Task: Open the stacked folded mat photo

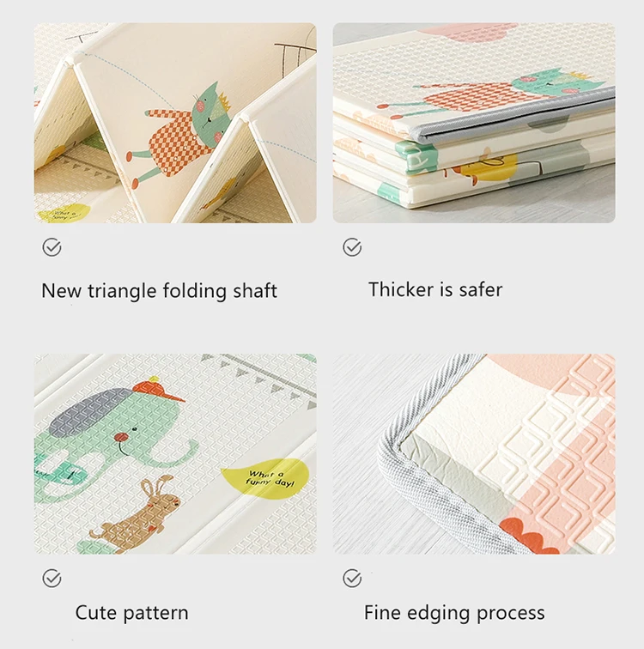Action: click(474, 123)
